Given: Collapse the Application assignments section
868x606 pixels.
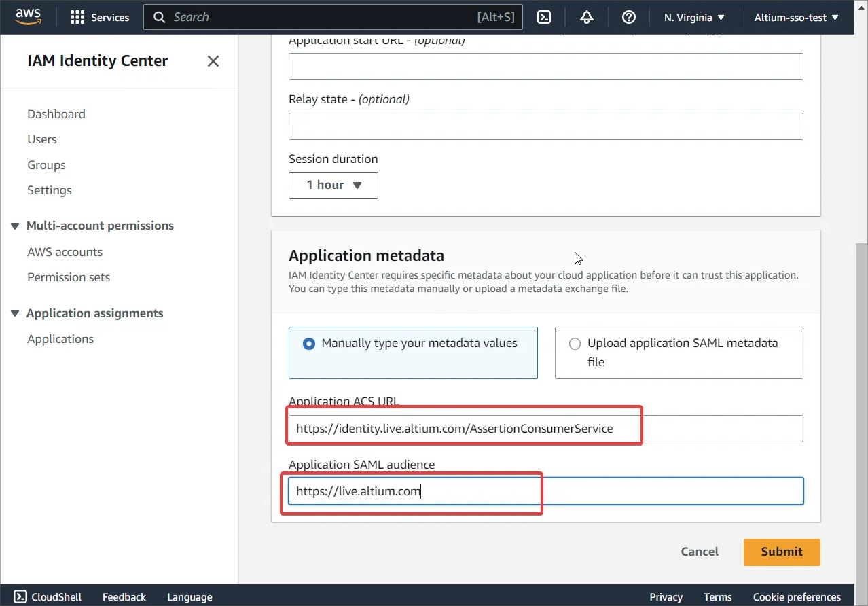Looking at the screenshot, I should pos(15,313).
